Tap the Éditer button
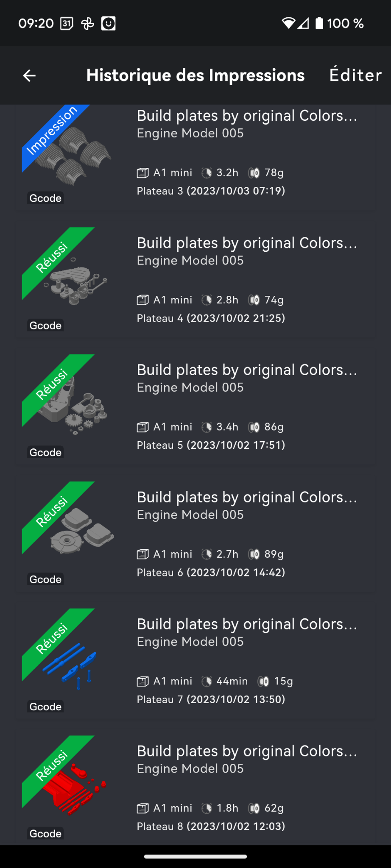Screen dimensions: 391x868 [355, 75]
